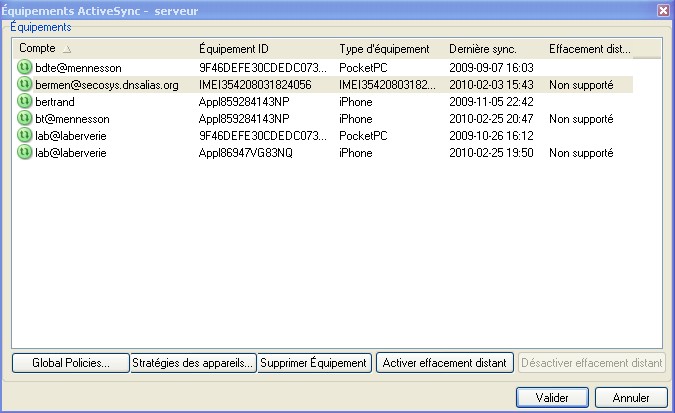Cancel the dialog with Annuler
The height and width of the screenshot is (413, 675).
click(x=631, y=397)
